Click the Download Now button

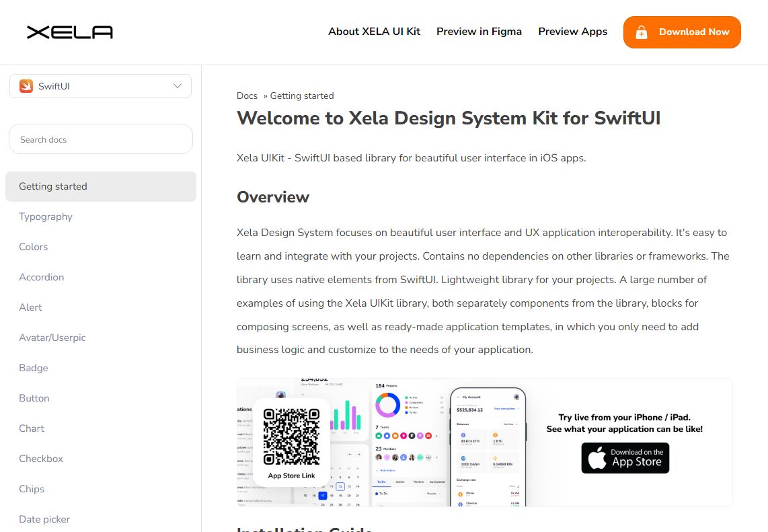[682, 32]
